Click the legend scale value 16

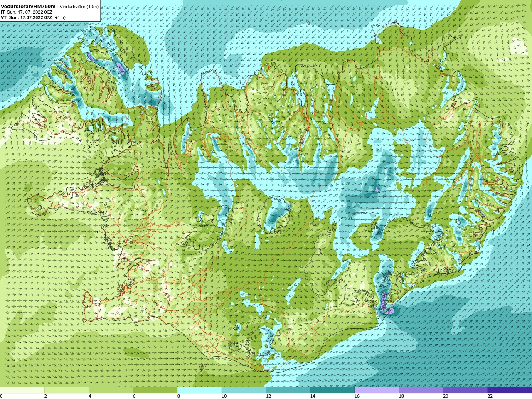point(357,396)
